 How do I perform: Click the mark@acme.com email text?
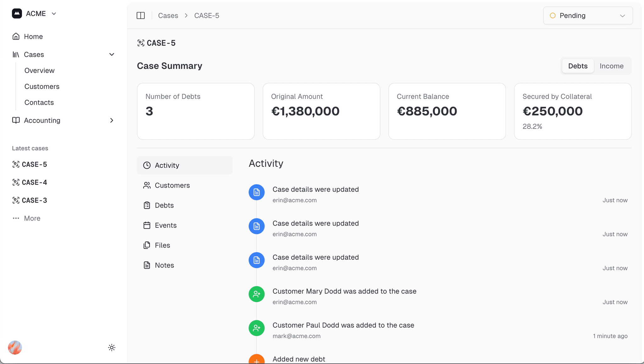tap(297, 336)
